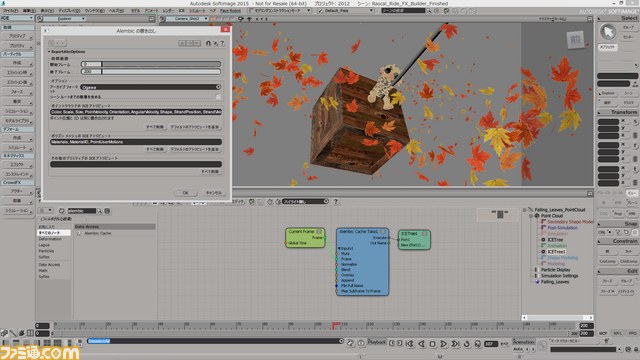This screenshot has height=360, width=640.
Task: Collapse the Point Cloud tree node
Action: coord(531,216)
